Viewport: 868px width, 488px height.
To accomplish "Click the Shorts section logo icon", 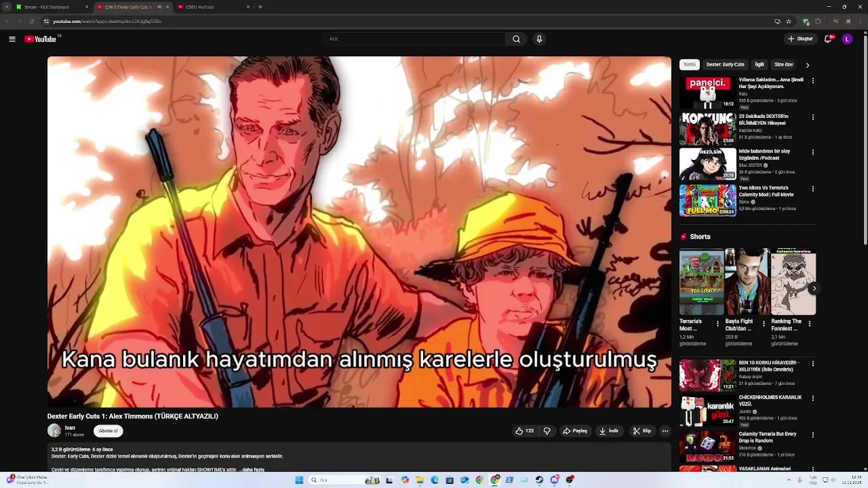I will [684, 237].
